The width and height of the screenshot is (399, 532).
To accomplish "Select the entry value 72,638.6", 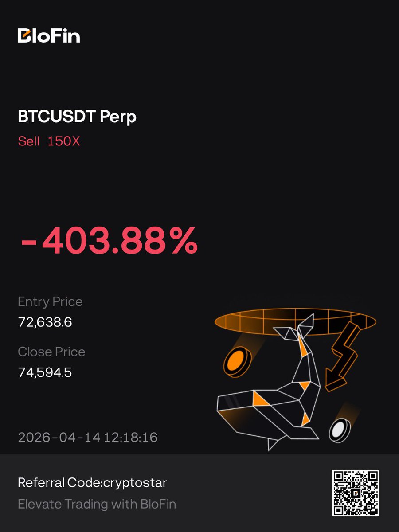I will pyautogui.click(x=45, y=322).
